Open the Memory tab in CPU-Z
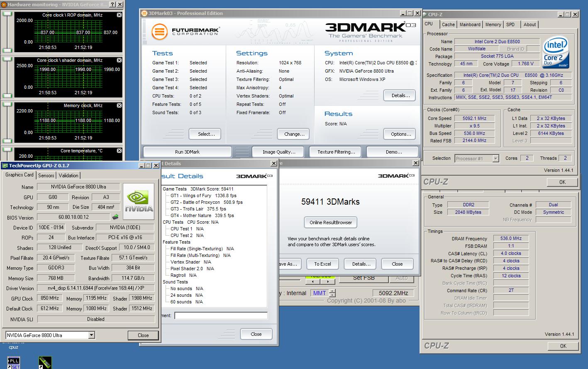 coord(493,24)
